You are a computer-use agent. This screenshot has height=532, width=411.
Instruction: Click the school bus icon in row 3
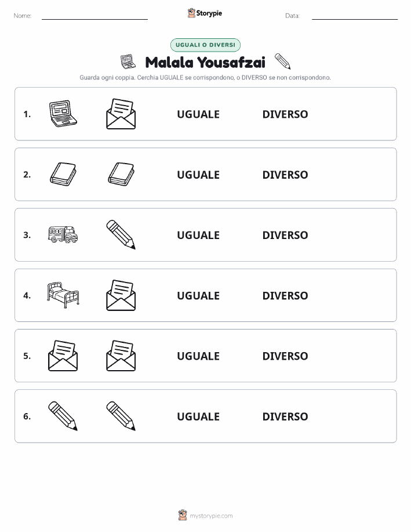(x=63, y=234)
